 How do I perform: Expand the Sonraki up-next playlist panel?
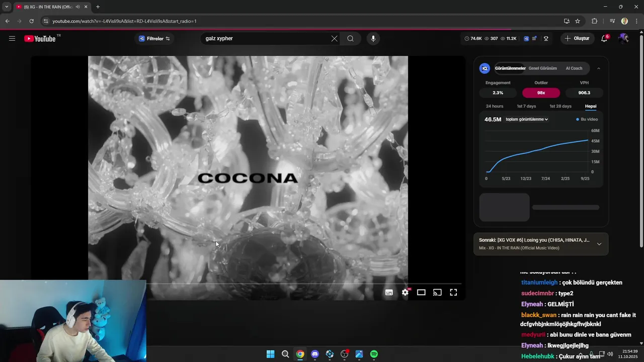click(599, 244)
